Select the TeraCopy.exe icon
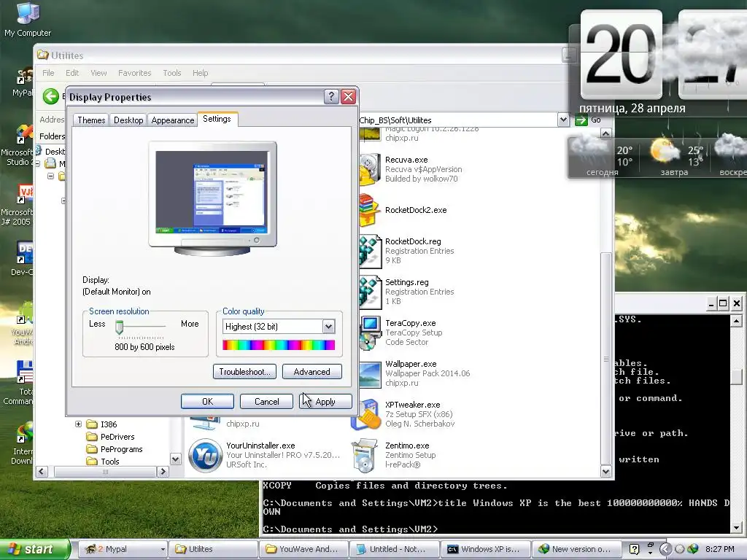747x560 pixels. [x=370, y=332]
